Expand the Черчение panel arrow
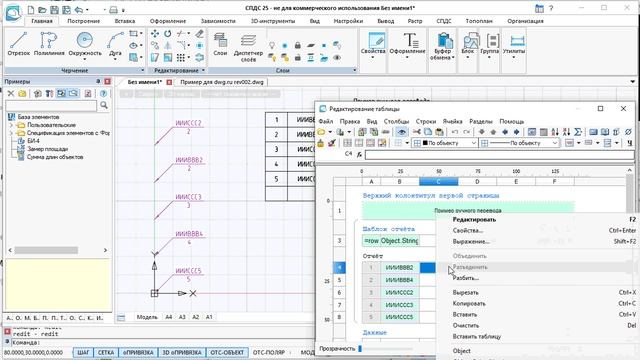Image resolution: width=640 pixels, height=360 pixels. click(142, 70)
